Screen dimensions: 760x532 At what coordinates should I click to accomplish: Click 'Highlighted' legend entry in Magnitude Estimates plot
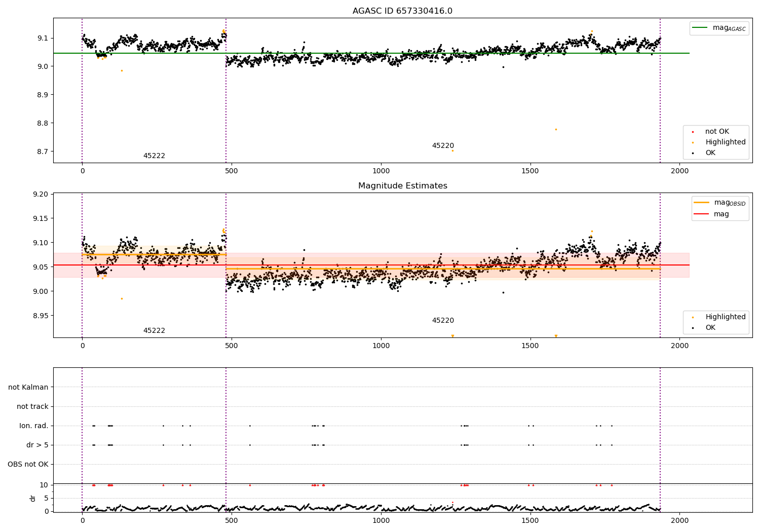pyautogui.click(x=725, y=317)
